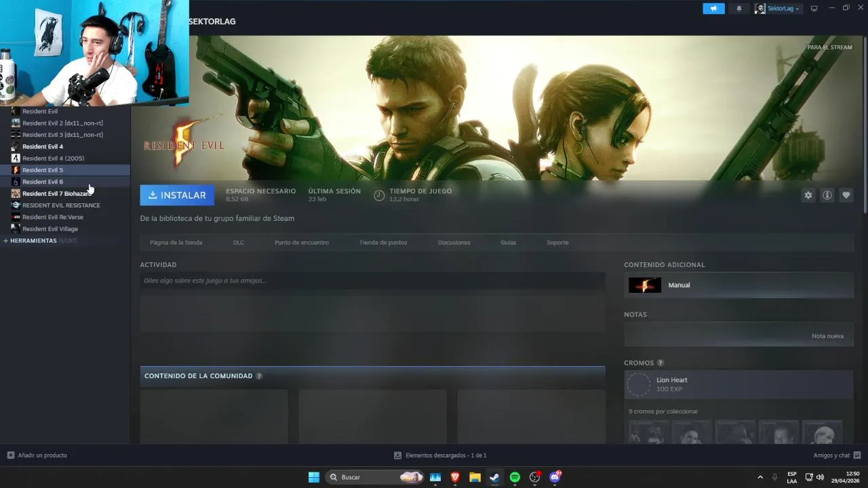Open the Manual additional content item

738,285
